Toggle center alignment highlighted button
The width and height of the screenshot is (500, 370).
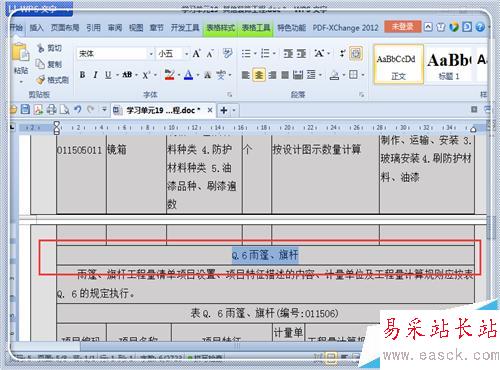click(259, 75)
